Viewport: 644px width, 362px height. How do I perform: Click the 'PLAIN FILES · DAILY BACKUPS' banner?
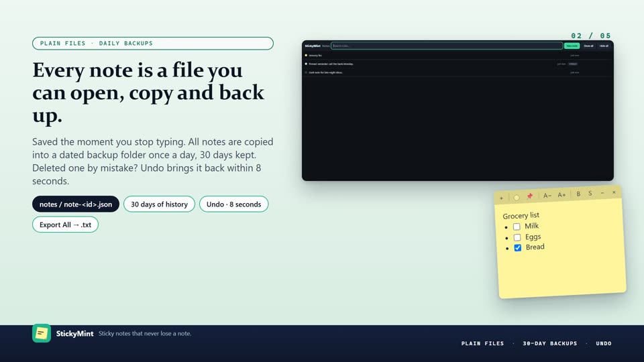pyautogui.click(x=153, y=43)
